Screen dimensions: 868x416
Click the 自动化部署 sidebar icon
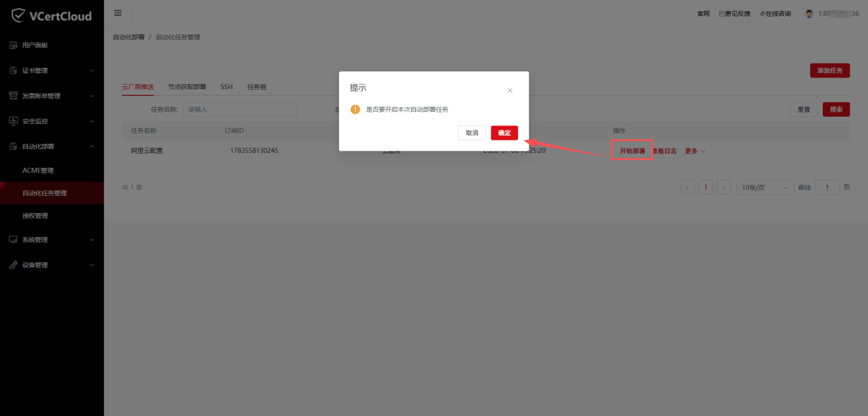[13, 146]
